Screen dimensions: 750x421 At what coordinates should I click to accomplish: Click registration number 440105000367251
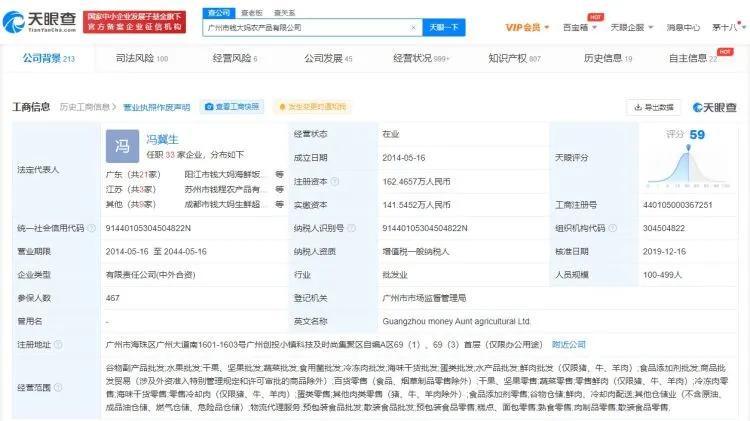tap(677, 205)
